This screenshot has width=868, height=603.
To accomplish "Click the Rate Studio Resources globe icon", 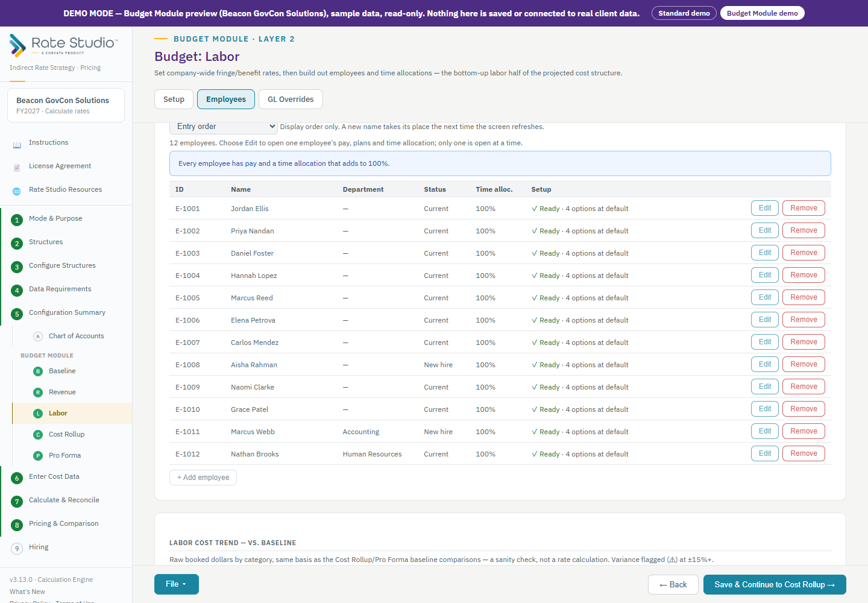I will point(17,191).
